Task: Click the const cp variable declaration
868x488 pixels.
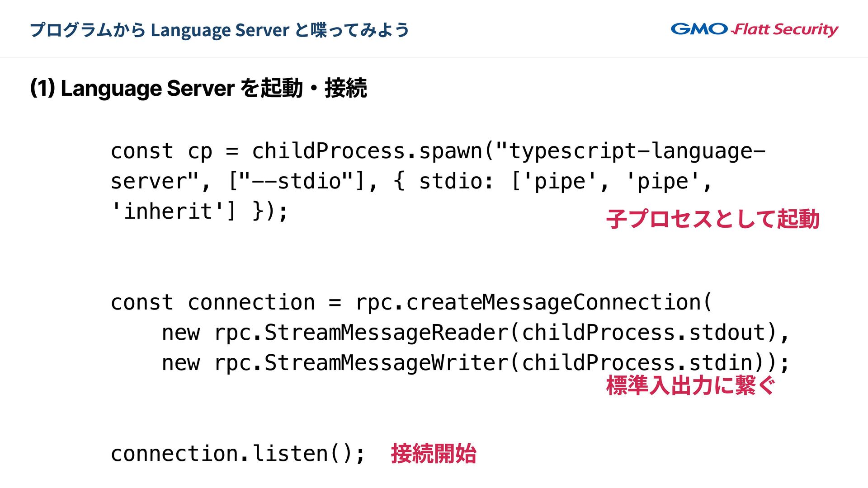Action: click(161, 151)
